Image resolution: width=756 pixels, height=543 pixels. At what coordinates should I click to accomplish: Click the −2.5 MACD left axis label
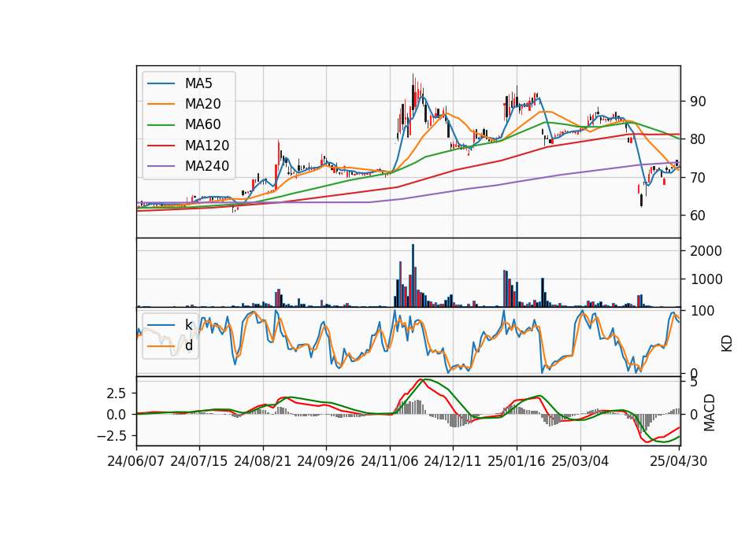[x=112, y=436]
